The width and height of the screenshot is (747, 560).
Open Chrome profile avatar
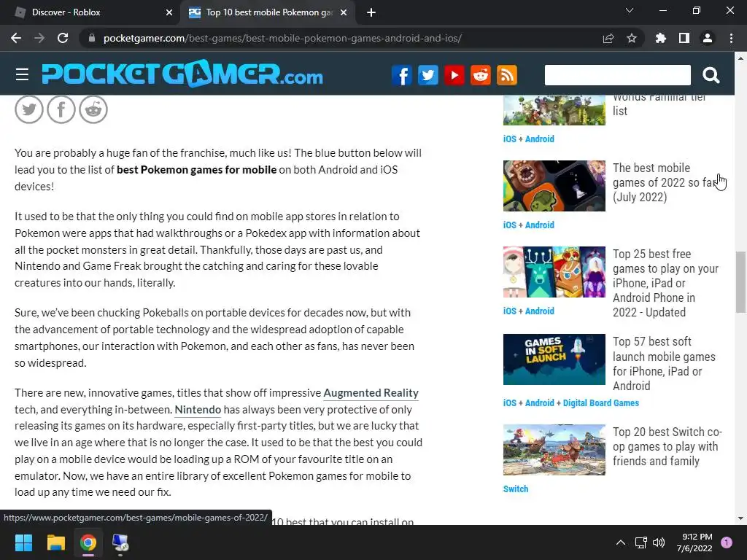click(708, 38)
